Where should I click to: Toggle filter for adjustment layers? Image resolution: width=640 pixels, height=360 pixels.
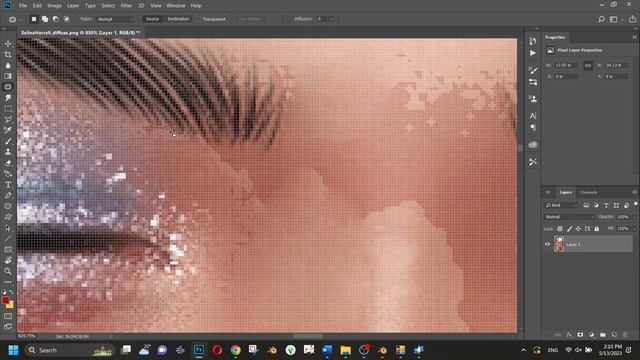[x=596, y=205]
